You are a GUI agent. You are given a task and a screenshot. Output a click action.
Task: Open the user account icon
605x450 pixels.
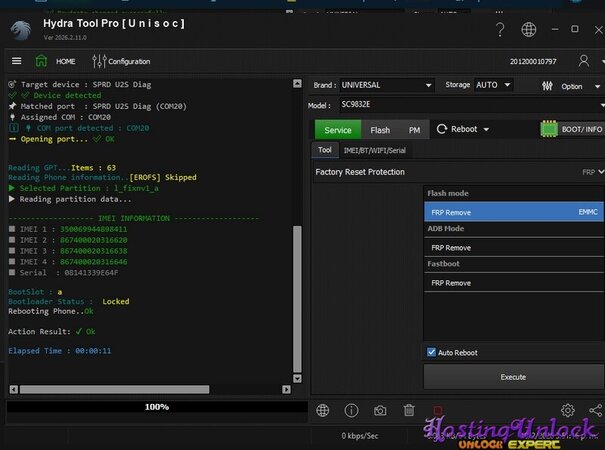584,61
